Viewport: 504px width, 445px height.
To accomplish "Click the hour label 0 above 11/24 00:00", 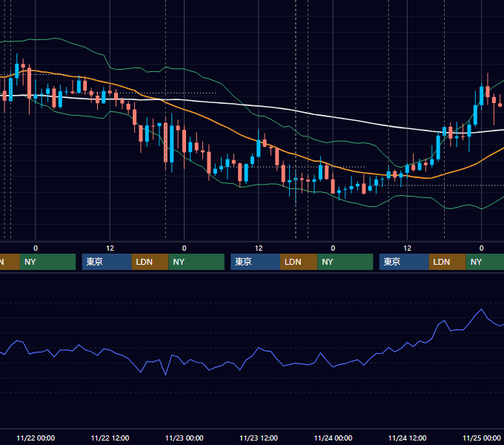I will click(333, 248).
